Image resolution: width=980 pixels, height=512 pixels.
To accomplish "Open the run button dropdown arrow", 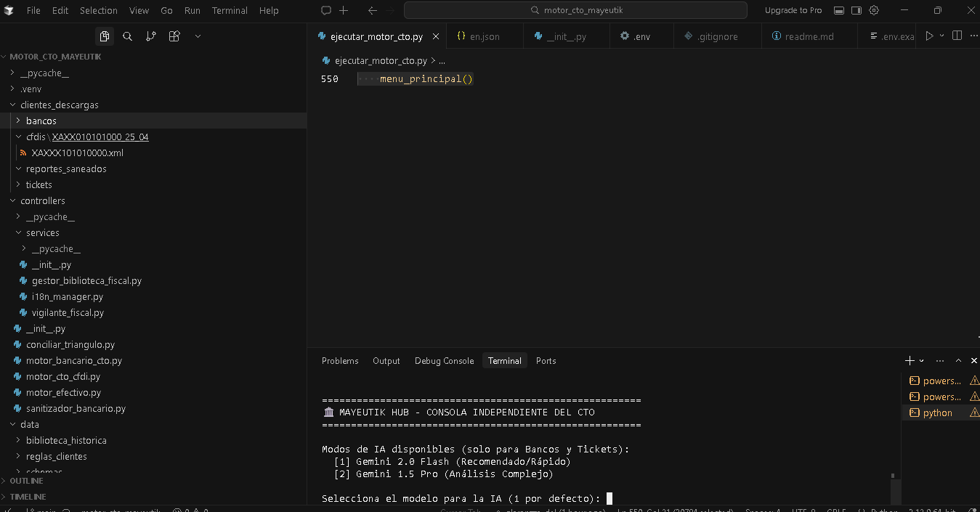I will coord(942,36).
